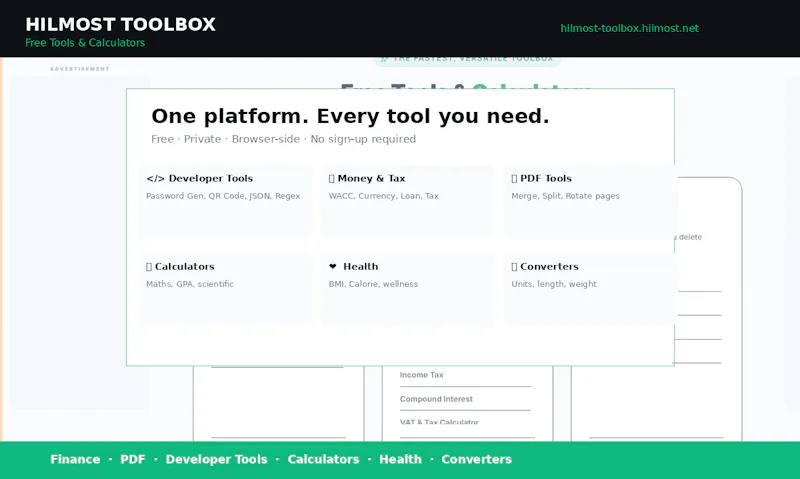800x479 pixels.
Task: Click the ADVERTISEMENT label
Action: pos(80,69)
